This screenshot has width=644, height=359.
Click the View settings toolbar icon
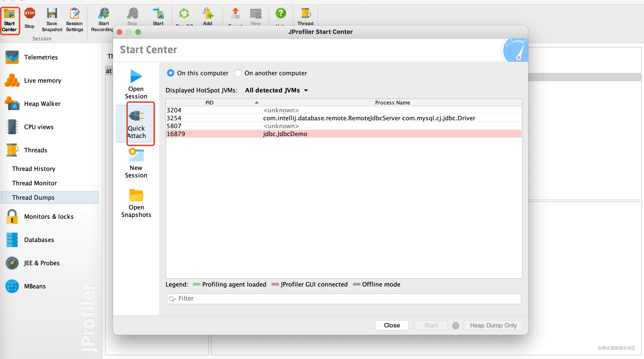coord(256,13)
